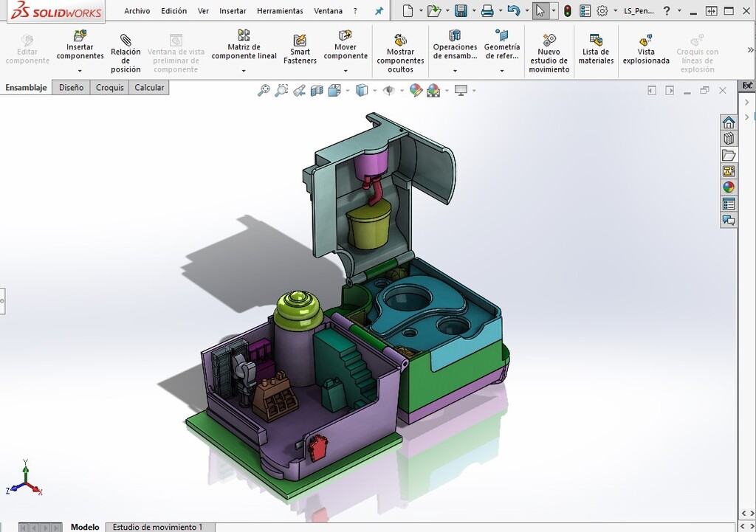756x532 pixels.
Task: Start a Nuevo estudio de movimiento
Action: pos(549,50)
